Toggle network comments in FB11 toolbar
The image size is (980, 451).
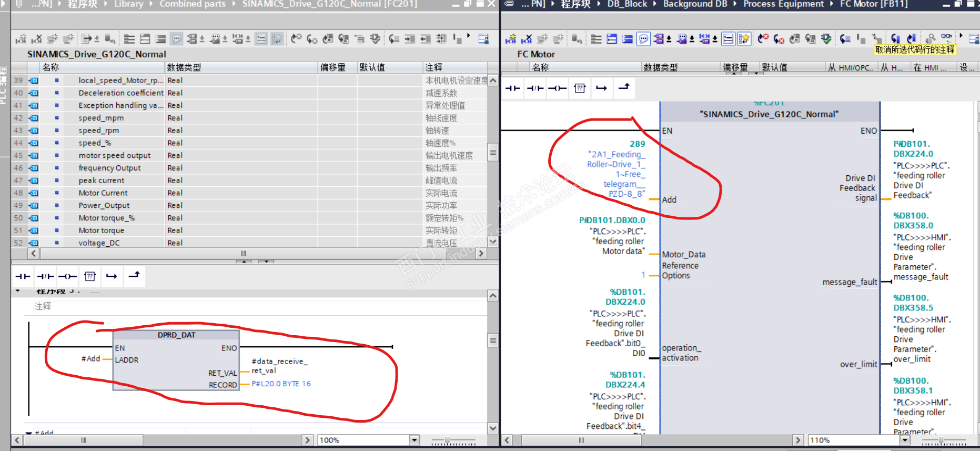728,39
